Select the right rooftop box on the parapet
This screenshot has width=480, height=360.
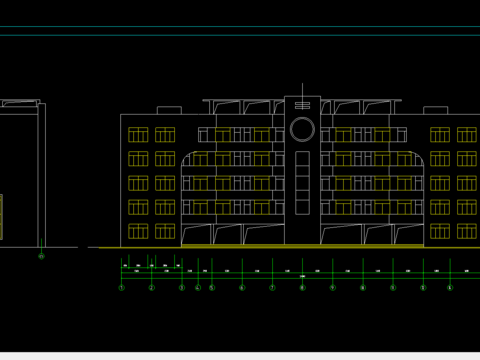[436, 110]
